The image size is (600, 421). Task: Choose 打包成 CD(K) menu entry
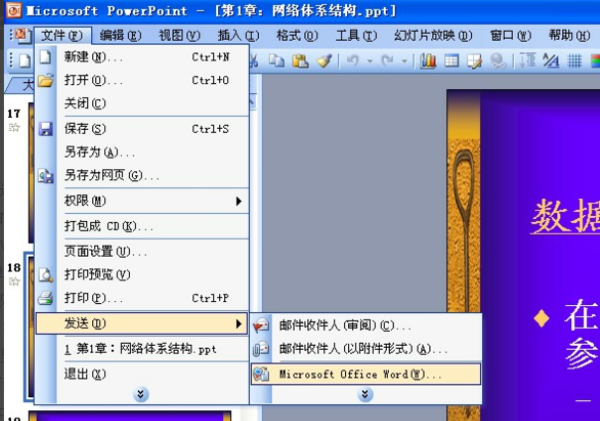(142, 226)
